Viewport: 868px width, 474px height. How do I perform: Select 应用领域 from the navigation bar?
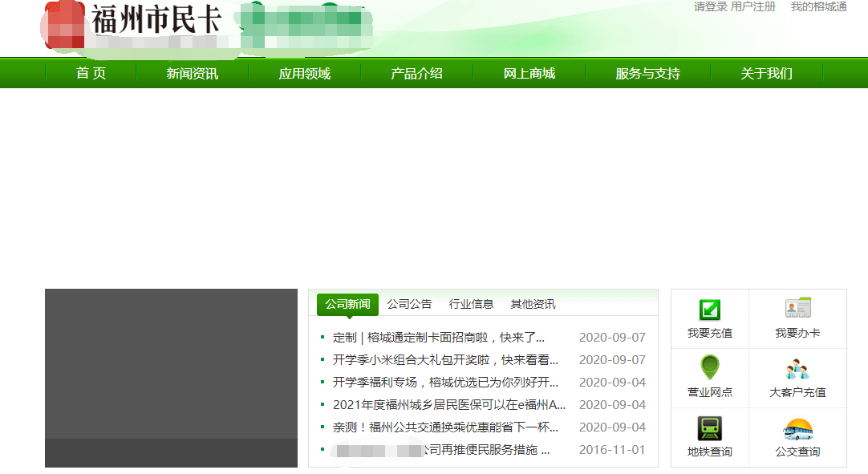coord(304,74)
